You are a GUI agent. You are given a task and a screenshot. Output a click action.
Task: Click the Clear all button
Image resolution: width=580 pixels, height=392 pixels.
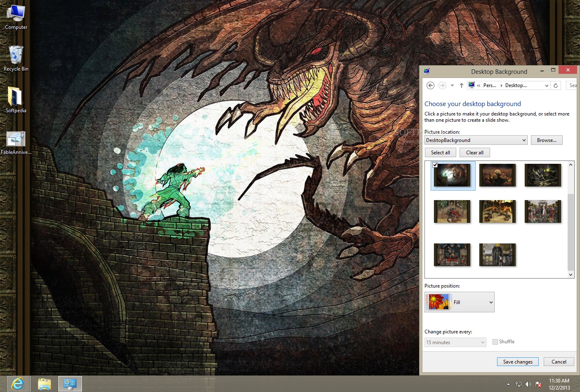(475, 153)
